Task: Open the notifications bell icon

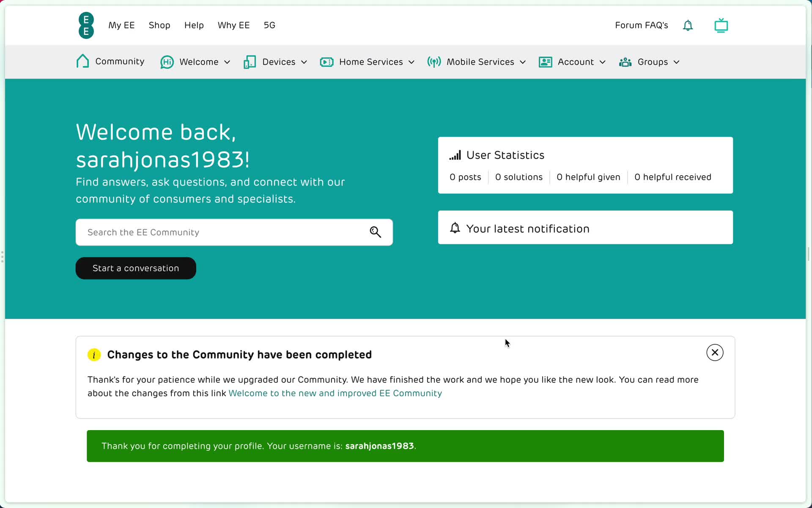Action: pyautogui.click(x=688, y=25)
